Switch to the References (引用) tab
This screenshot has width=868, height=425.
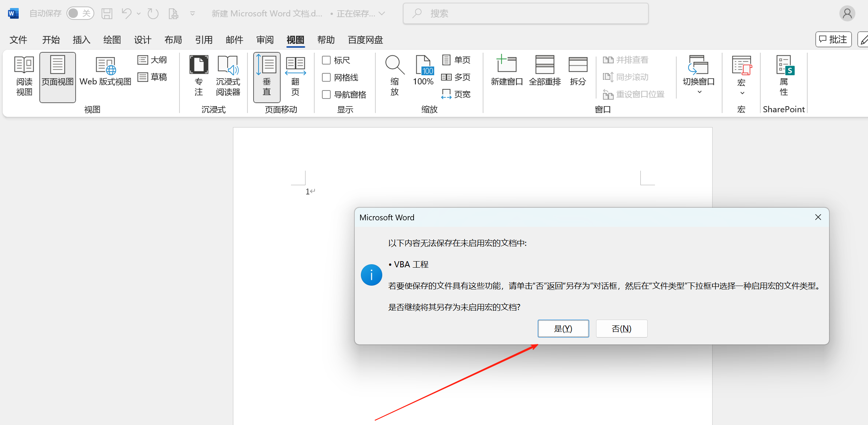[x=204, y=40]
